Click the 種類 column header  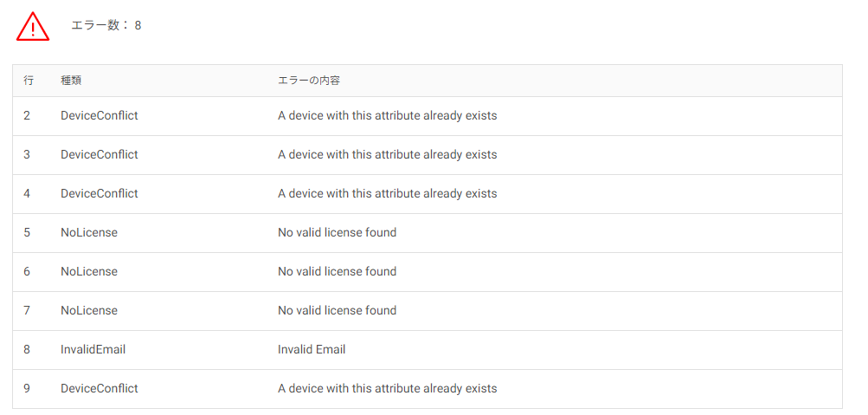click(72, 81)
